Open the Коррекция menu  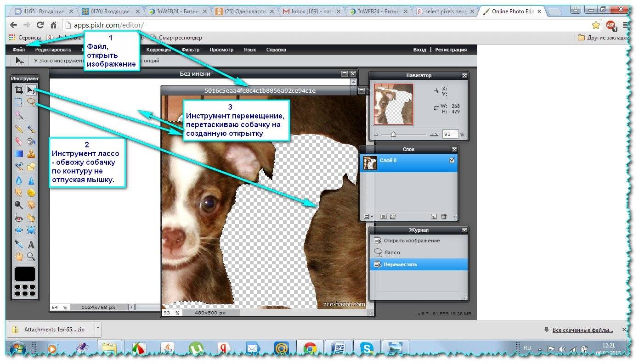159,50
